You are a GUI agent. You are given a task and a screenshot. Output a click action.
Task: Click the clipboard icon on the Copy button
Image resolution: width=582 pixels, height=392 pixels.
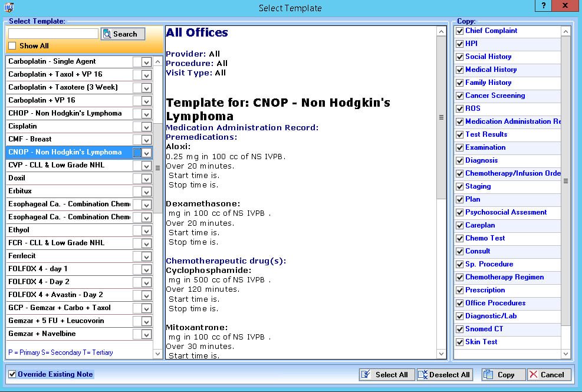tap(488, 374)
